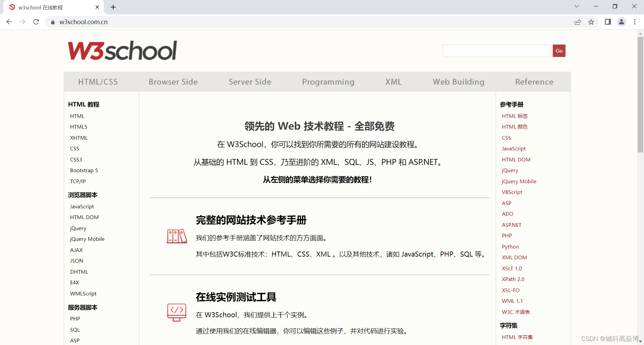Open ASP.NET reference link
This screenshot has height=345, width=644.
pyautogui.click(x=512, y=225)
